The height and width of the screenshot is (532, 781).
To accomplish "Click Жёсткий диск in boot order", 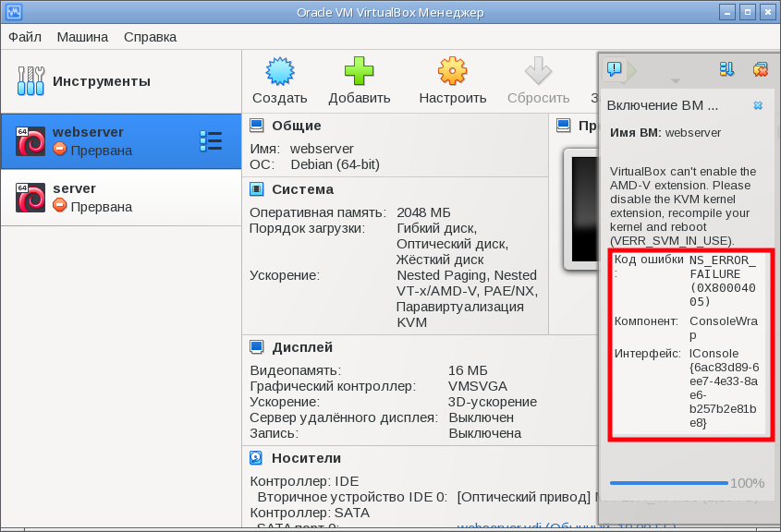I will tap(440, 260).
